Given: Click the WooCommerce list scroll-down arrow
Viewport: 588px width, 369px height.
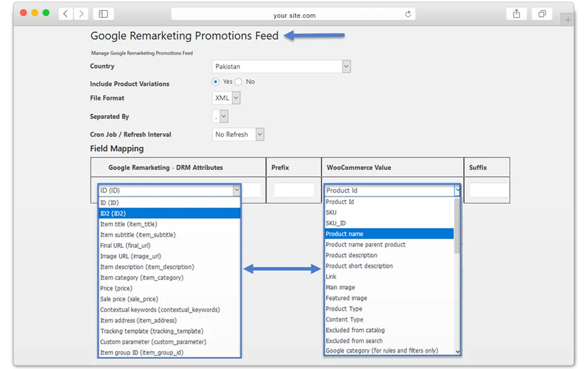Looking at the screenshot, I should (x=457, y=351).
